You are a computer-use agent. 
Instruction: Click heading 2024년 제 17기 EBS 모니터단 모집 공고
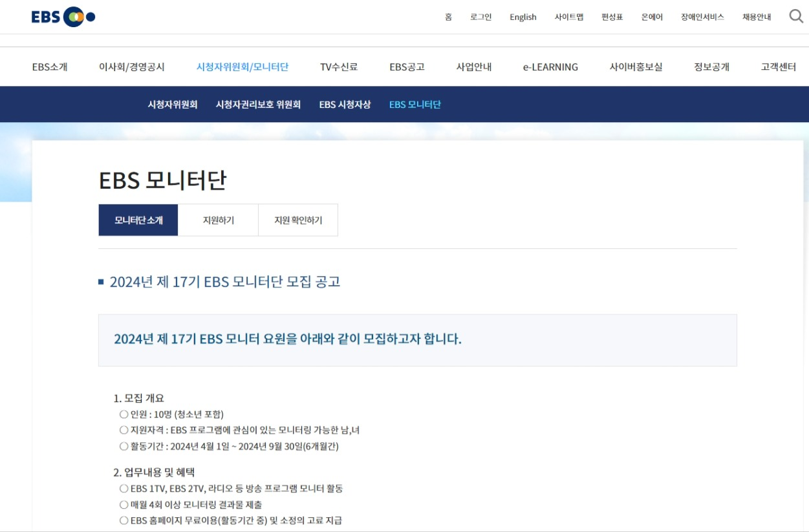225,282
